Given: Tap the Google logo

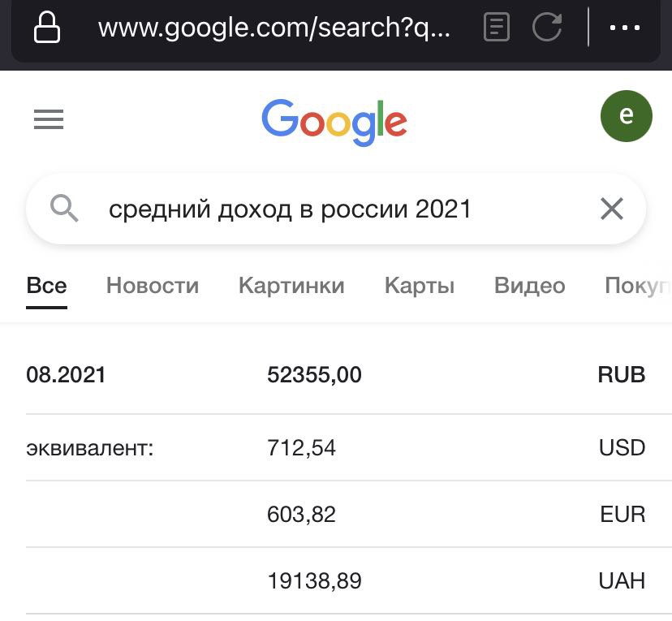Looking at the screenshot, I should [x=334, y=121].
